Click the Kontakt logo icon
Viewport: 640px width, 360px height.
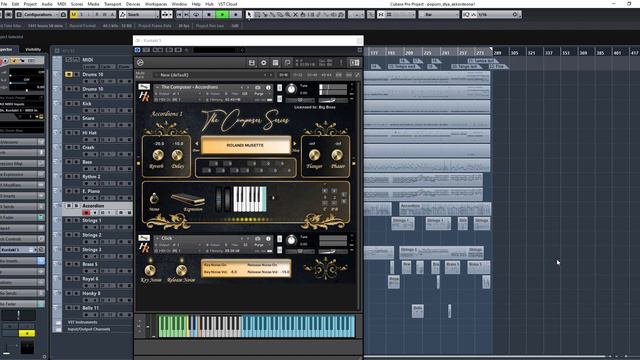(x=140, y=62)
